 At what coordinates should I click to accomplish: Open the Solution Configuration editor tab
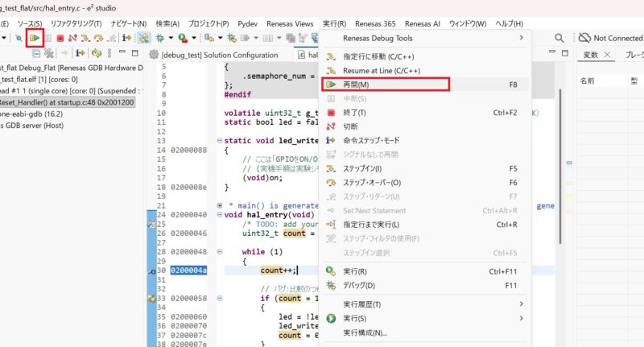[x=213, y=55]
